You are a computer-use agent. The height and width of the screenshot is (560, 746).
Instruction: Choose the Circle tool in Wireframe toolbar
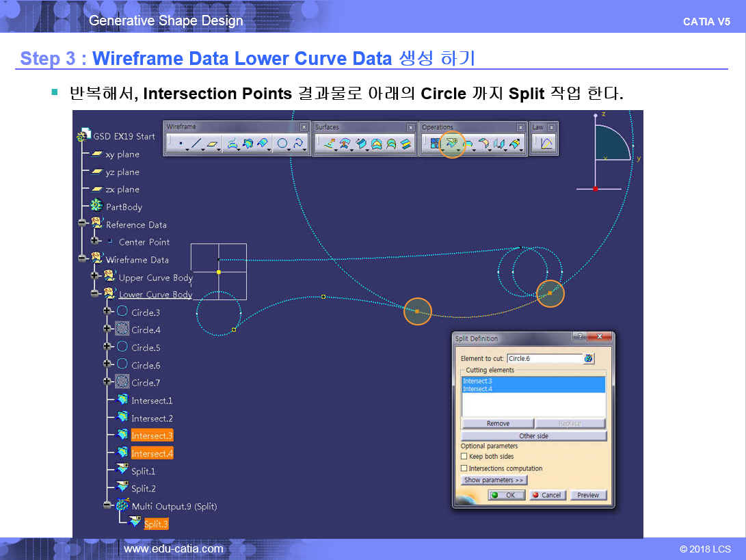click(x=281, y=144)
